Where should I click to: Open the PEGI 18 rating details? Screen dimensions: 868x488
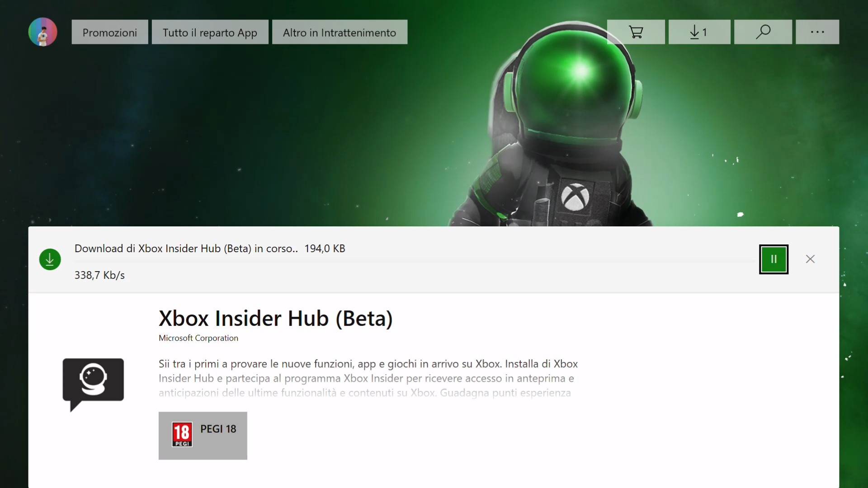pos(203,436)
